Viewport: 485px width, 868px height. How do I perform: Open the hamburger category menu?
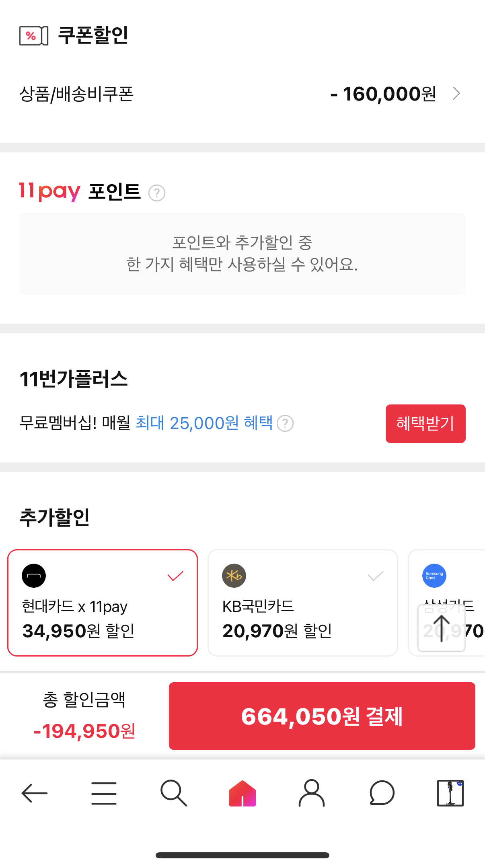pyautogui.click(x=104, y=793)
